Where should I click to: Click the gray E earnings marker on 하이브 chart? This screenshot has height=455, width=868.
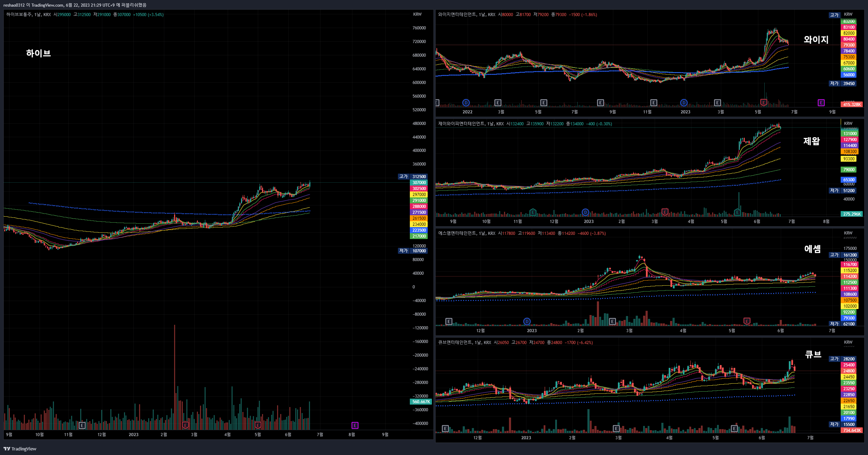(x=82, y=425)
